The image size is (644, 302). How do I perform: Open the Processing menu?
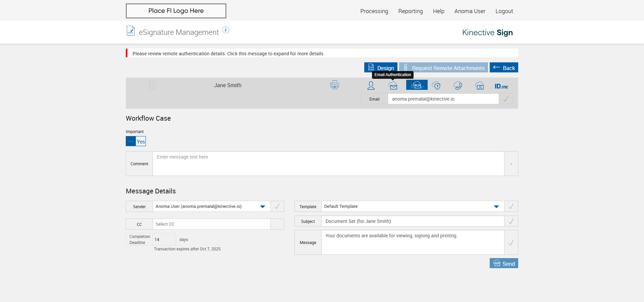(x=374, y=11)
